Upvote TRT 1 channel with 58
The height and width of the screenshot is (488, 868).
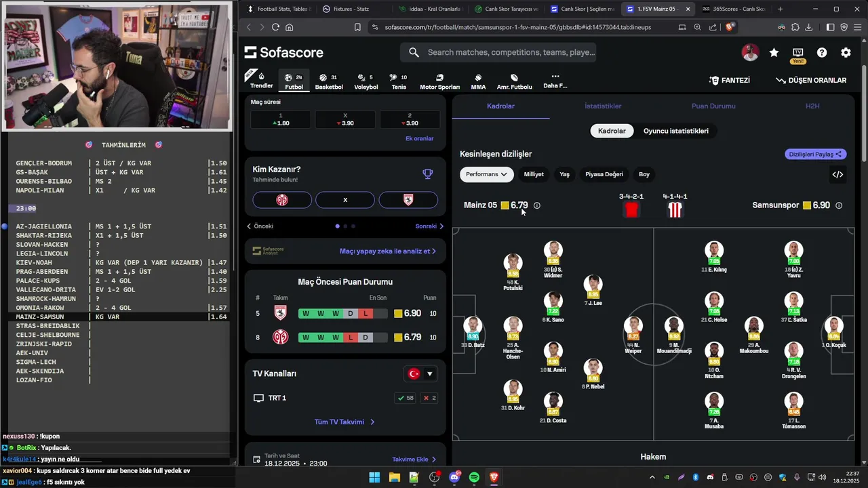click(405, 398)
